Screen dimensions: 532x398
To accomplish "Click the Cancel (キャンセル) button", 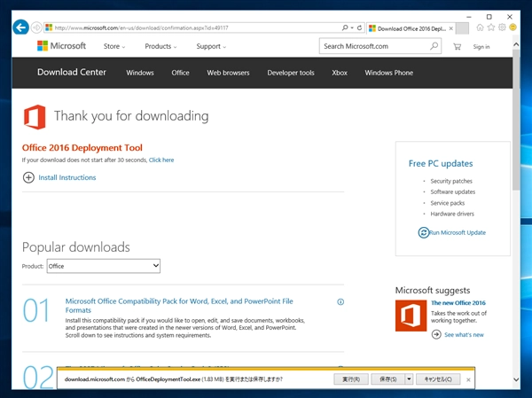I will [438, 379].
